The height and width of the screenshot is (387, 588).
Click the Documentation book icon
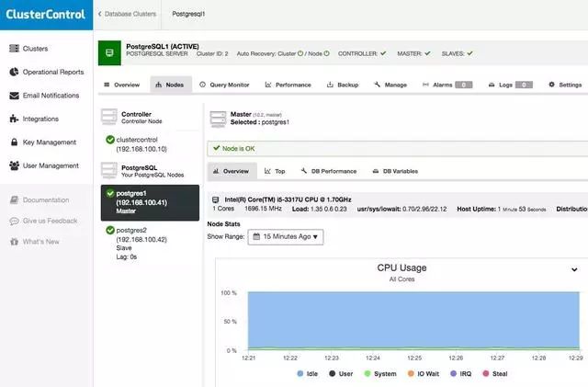(x=15, y=199)
